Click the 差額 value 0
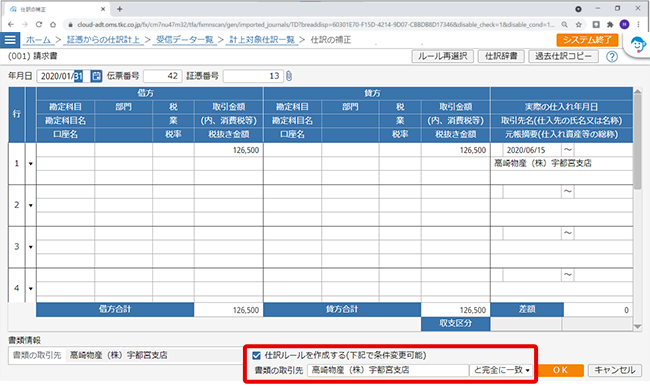The image size is (650, 387). click(598, 310)
